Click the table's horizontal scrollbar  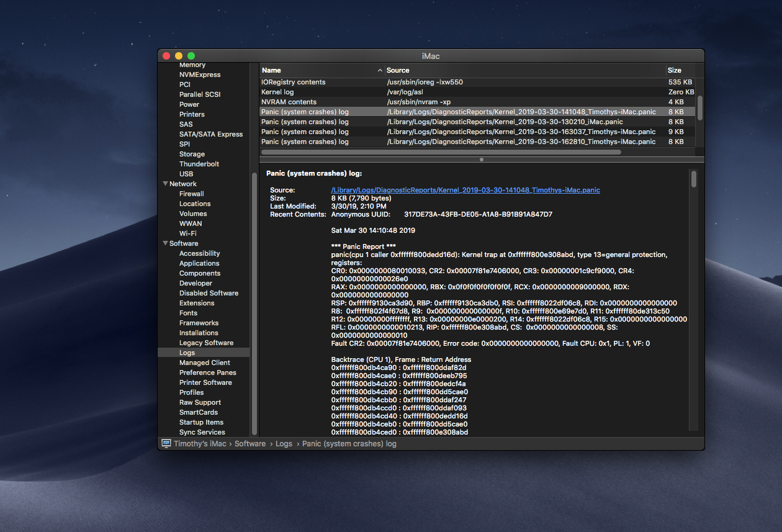pos(441,151)
